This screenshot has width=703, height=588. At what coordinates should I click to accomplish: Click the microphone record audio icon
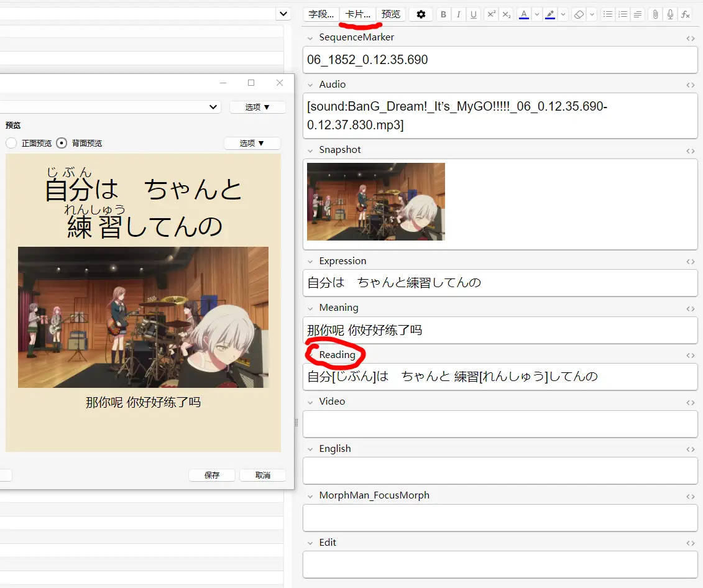pos(670,14)
